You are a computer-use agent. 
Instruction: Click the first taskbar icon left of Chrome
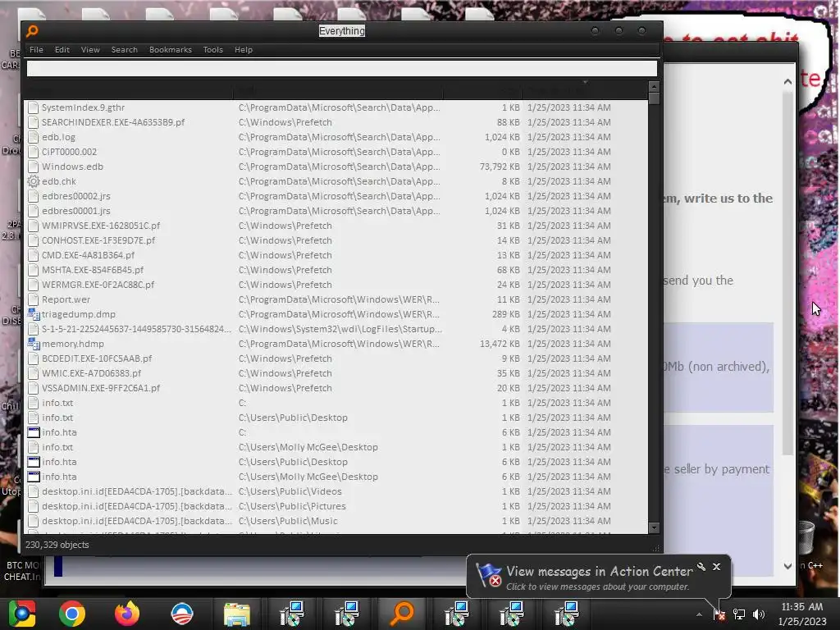point(22,614)
